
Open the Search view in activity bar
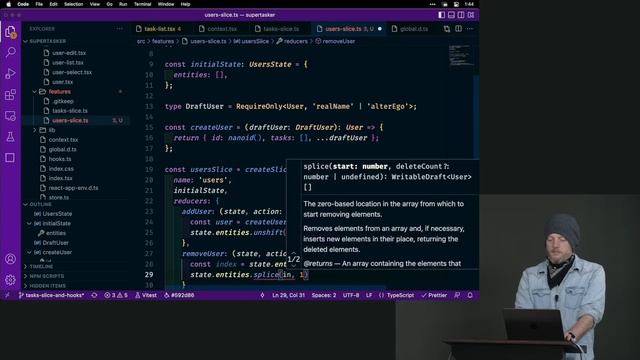pyautogui.click(x=10, y=52)
